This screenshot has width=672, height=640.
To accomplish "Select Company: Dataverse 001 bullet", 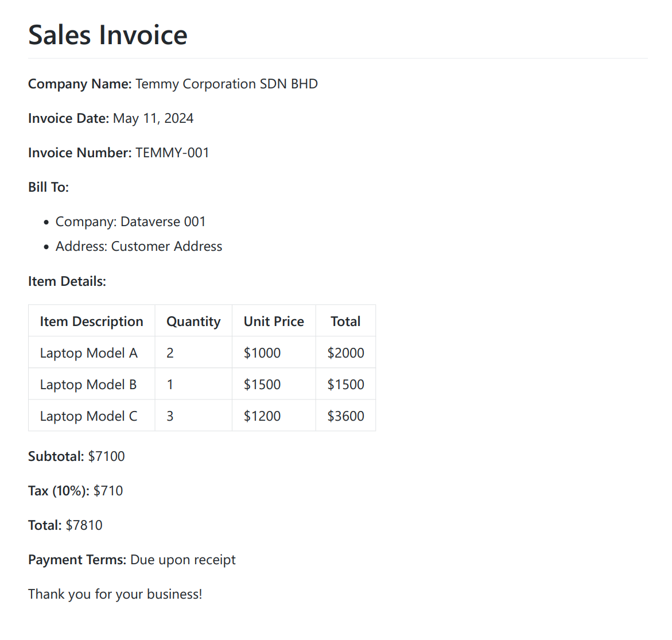I will (x=131, y=222).
